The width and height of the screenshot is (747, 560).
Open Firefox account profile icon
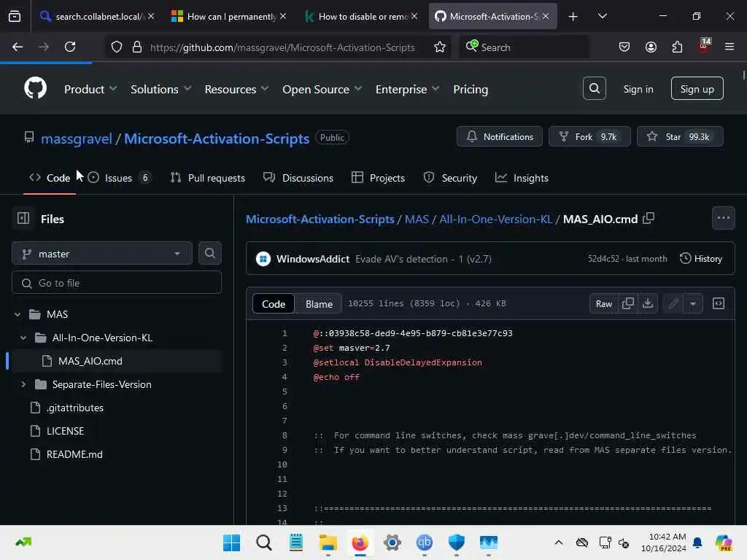pyautogui.click(x=651, y=47)
